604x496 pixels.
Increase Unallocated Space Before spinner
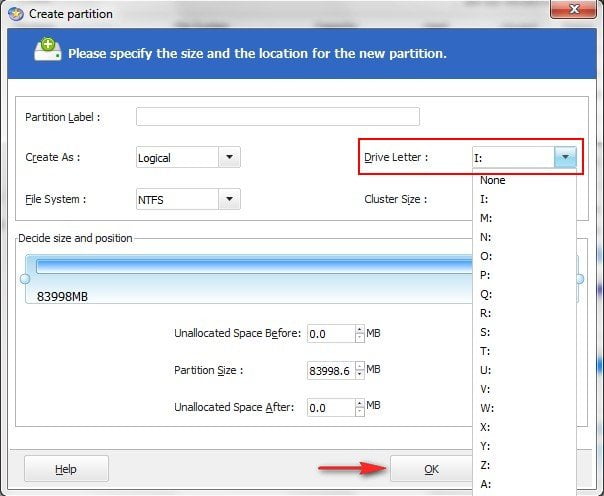click(359, 329)
